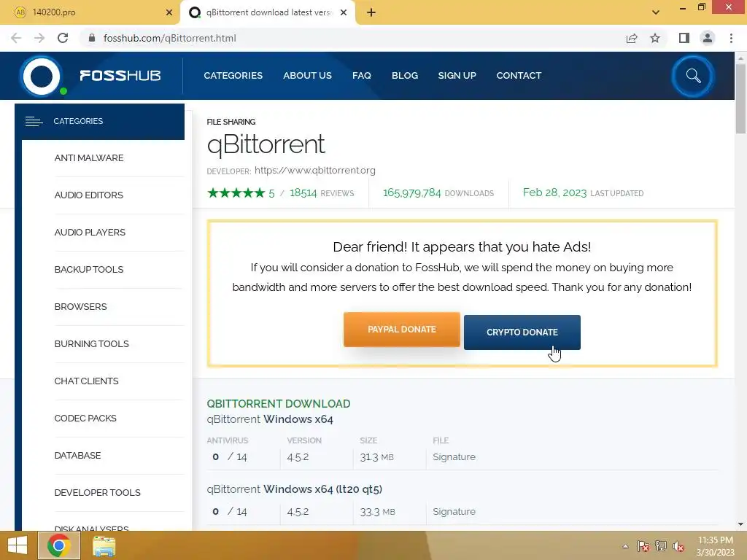Click the FOSSHUB wordmark text
The image size is (747, 560).
tap(120, 75)
